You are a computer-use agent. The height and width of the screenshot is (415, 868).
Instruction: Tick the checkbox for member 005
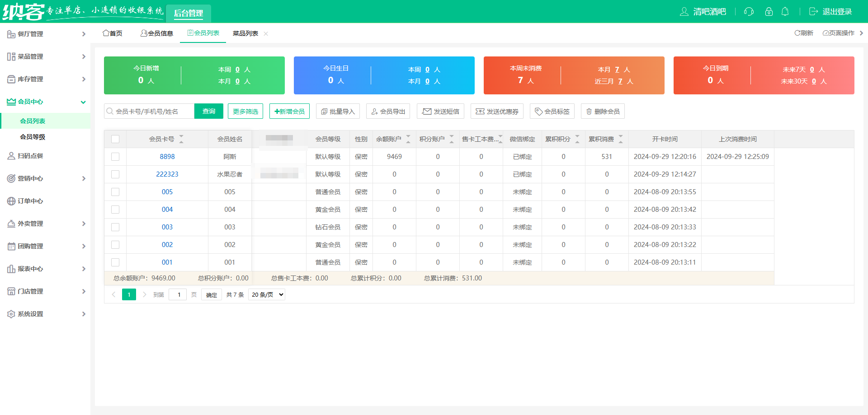[115, 192]
